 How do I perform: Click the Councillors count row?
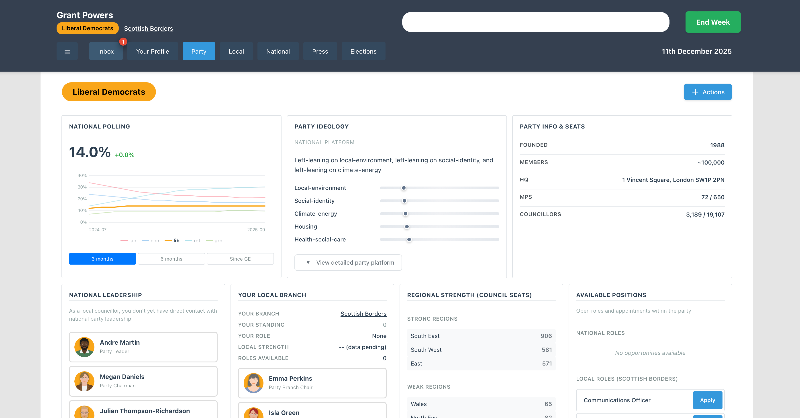pyautogui.click(x=622, y=214)
